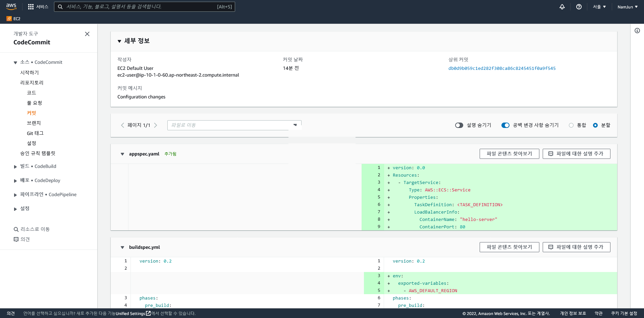Open Pull requests in sidebar

click(x=35, y=103)
